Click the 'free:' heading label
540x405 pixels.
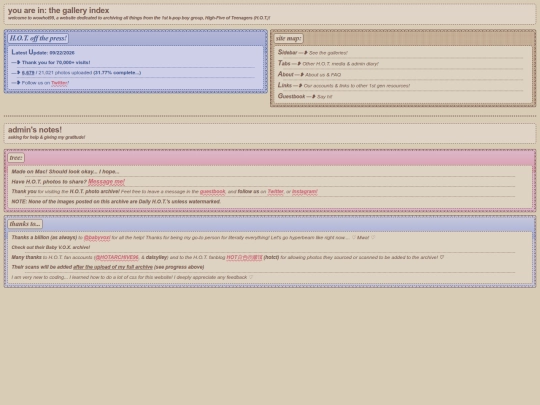click(x=16, y=158)
